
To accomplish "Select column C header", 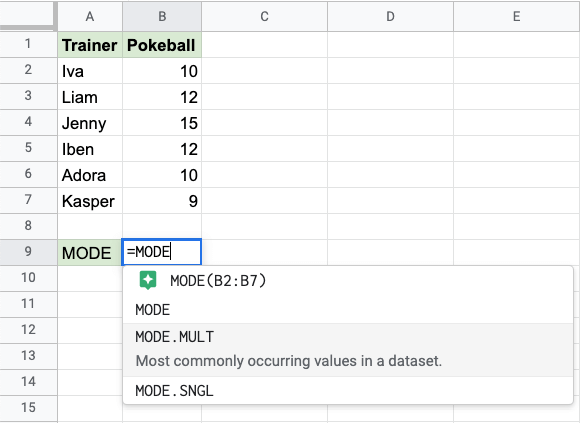I will click(264, 16).
